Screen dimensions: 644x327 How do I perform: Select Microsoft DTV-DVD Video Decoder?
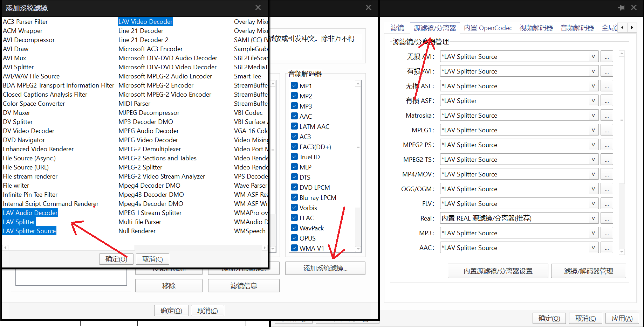pos(167,67)
